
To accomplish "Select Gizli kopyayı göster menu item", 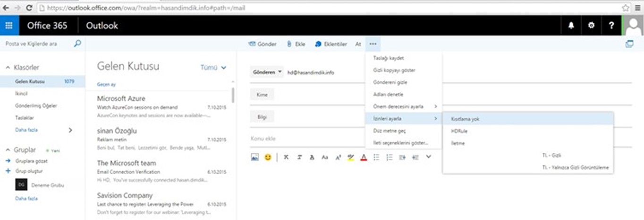I will [404, 70].
